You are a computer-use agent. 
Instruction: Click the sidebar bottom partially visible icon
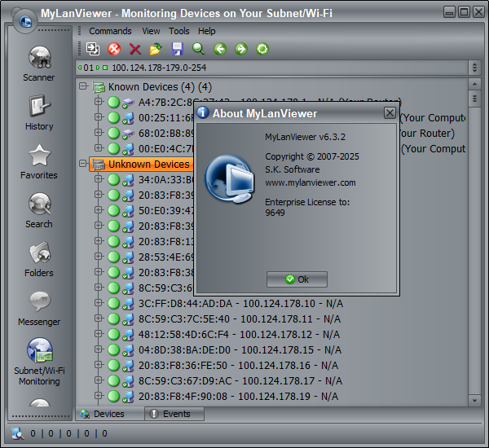point(39,402)
